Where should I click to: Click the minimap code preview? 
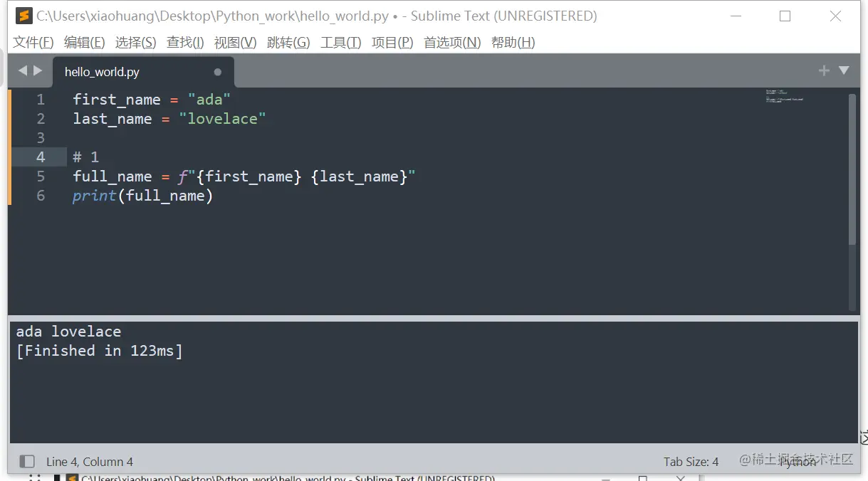(784, 96)
